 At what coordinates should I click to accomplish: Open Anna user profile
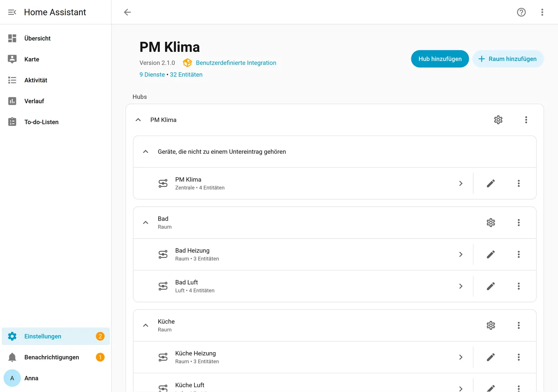pyautogui.click(x=56, y=378)
